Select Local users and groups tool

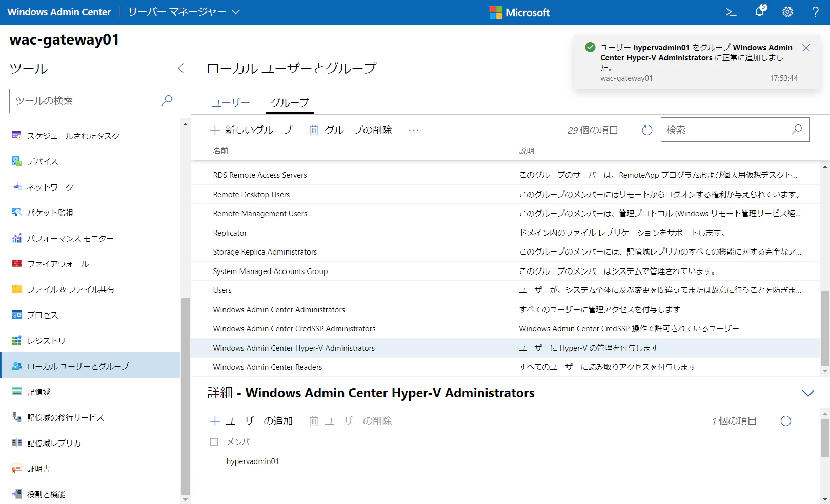point(91,366)
